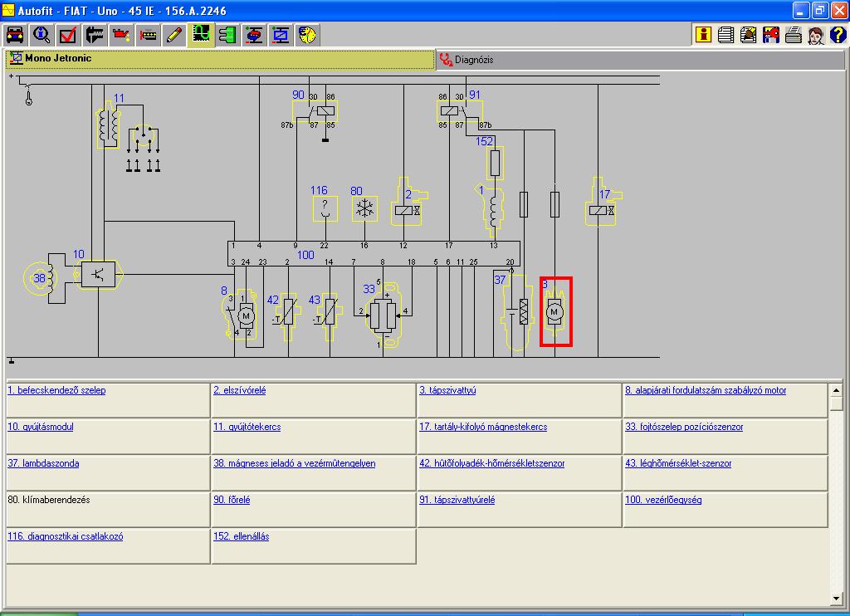The image size is (850, 616).
Task: Open link 37. lambdaszonda
Action: point(43,463)
